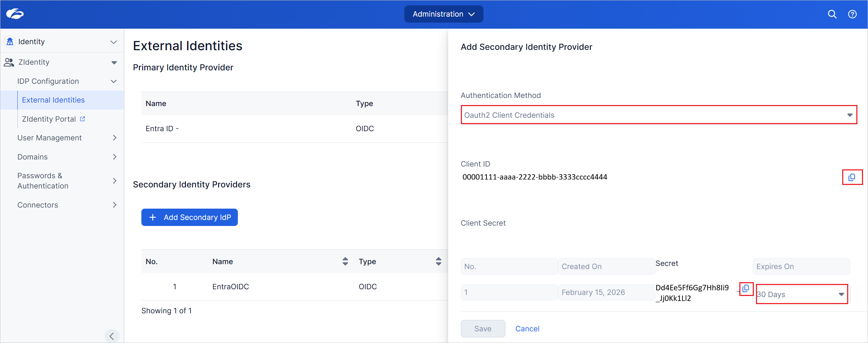This screenshot has width=868, height=343.
Task: Open the help question mark icon
Action: tap(852, 14)
